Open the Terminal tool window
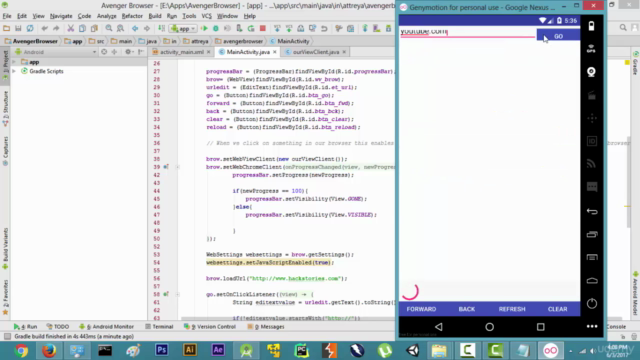Screen dimensions: 640x360 [159, 327]
